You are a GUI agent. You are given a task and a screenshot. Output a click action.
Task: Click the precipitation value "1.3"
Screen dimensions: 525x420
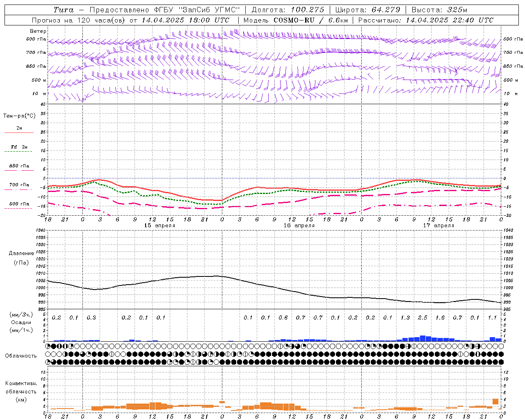click(x=405, y=318)
